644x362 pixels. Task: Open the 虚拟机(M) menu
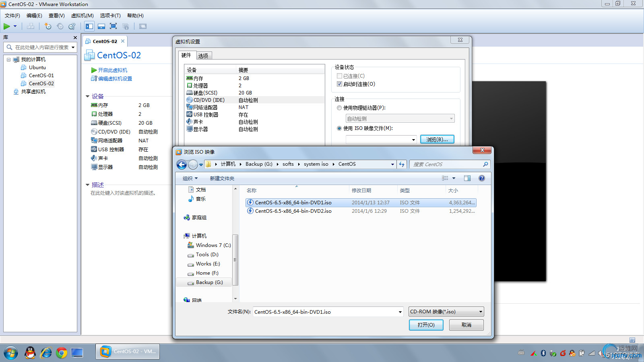(x=83, y=16)
